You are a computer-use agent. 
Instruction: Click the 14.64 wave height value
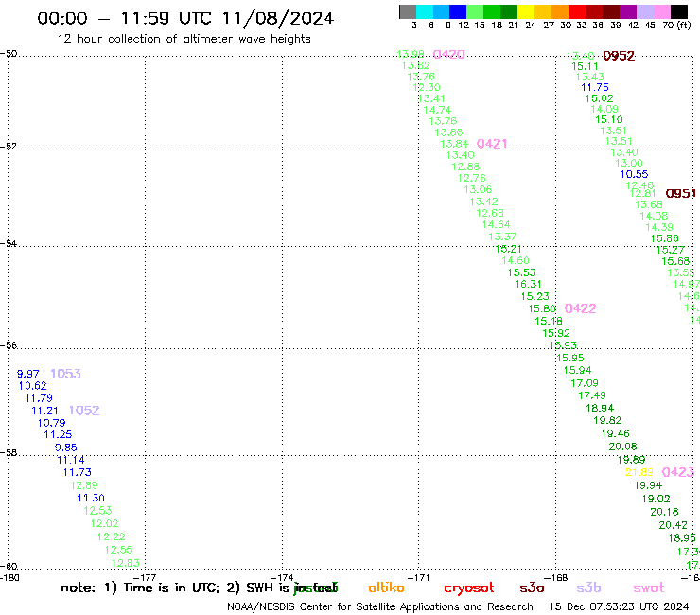[496, 224]
